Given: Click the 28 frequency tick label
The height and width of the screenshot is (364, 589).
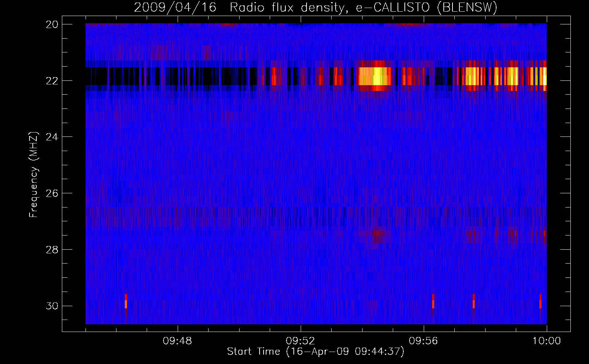Looking at the screenshot, I should 52,249.
